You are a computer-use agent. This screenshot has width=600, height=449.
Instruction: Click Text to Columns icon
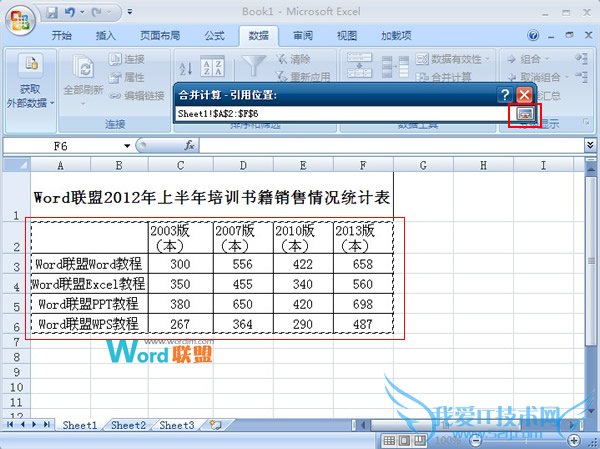click(x=359, y=66)
